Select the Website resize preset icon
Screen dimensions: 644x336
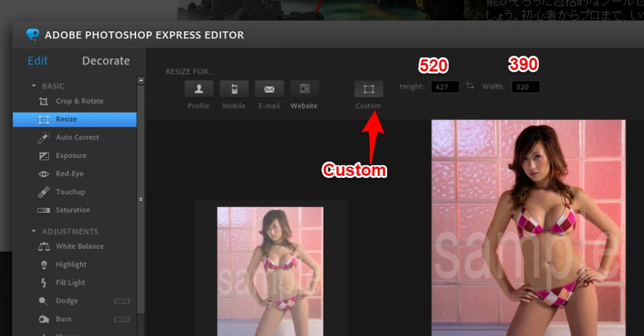(x=304, y=89)
